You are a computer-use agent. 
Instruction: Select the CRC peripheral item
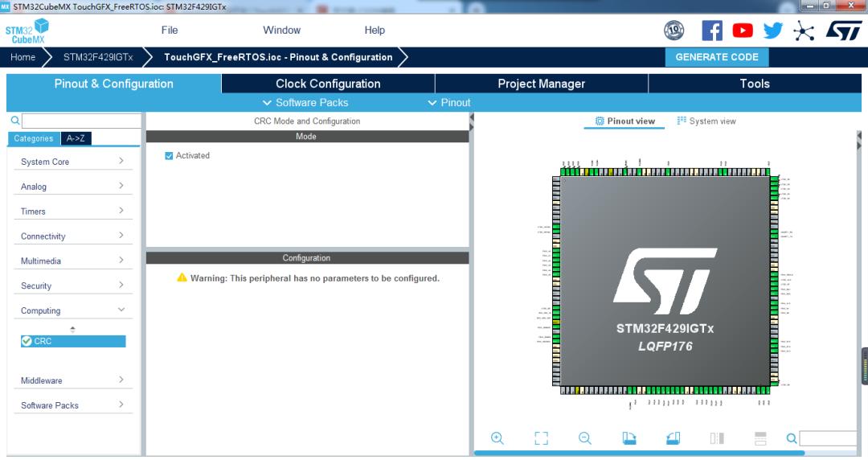click(73, 341)
